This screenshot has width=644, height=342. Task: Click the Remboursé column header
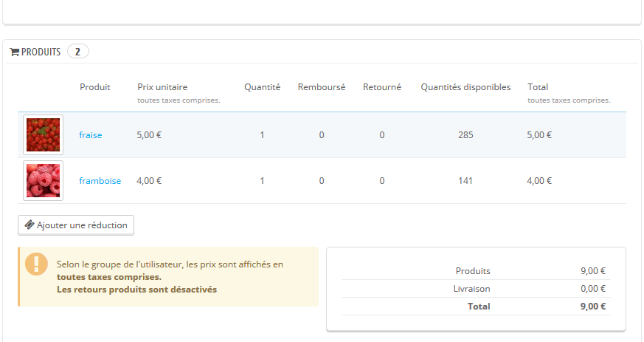point(322,87)
